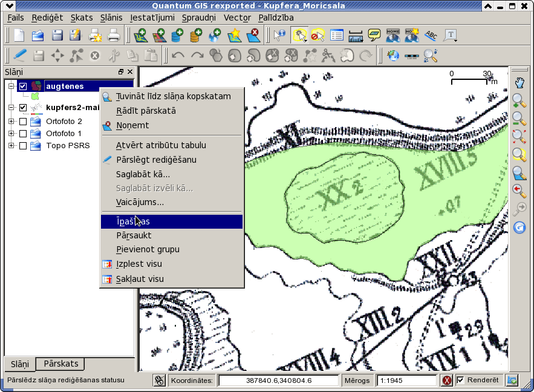Open project with the folder icon

pyautogui.click(x=38, y=35)
